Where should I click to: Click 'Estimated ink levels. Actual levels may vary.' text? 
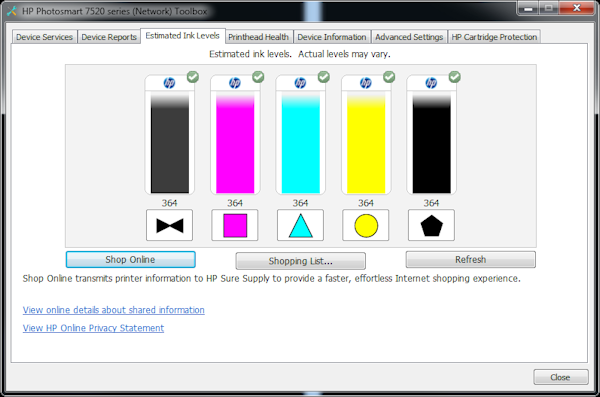(300, 54)
